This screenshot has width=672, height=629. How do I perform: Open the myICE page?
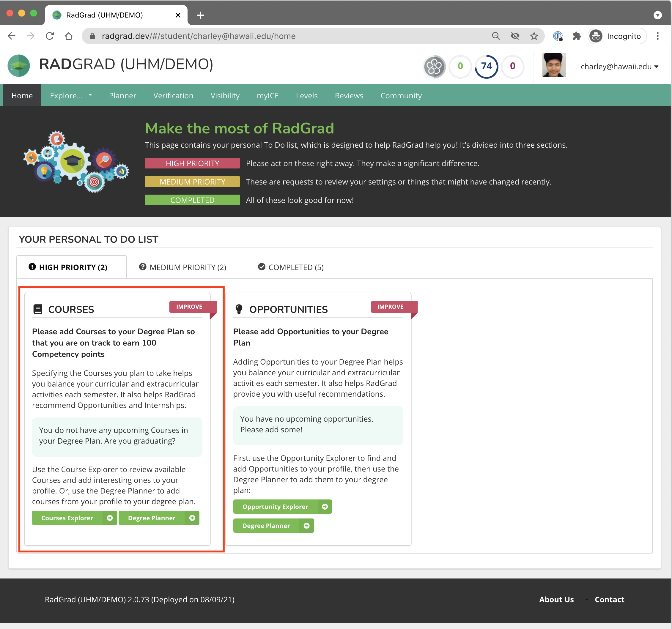267,96
